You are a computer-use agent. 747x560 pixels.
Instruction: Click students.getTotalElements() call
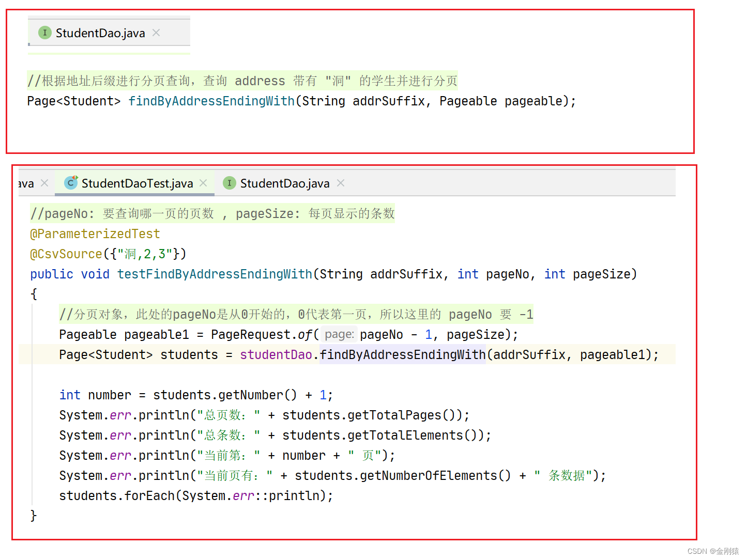[383, 435]
